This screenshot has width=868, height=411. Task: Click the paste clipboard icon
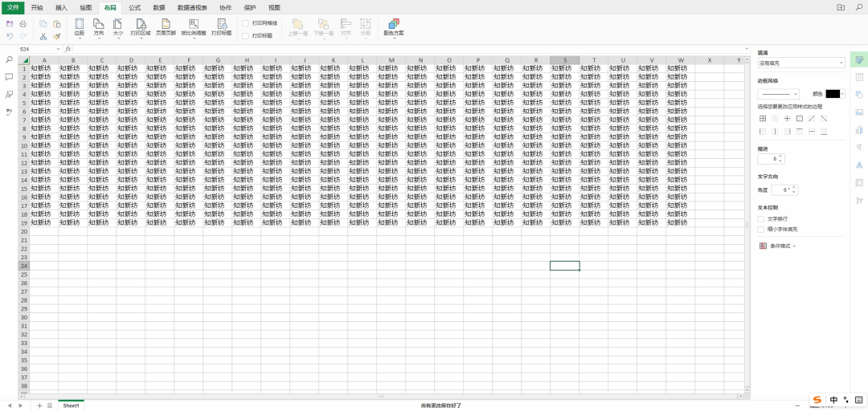[56, 24]
